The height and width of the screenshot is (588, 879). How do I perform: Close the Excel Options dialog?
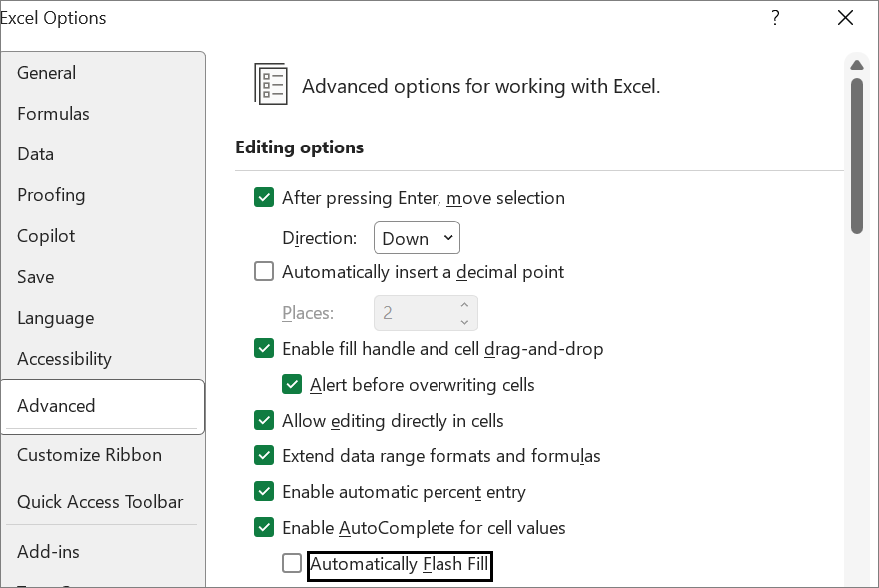845,18
